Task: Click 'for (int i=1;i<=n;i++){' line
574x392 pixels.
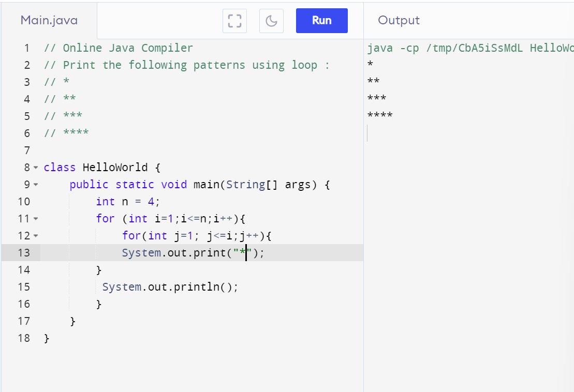Action: [x=171, y=219]
